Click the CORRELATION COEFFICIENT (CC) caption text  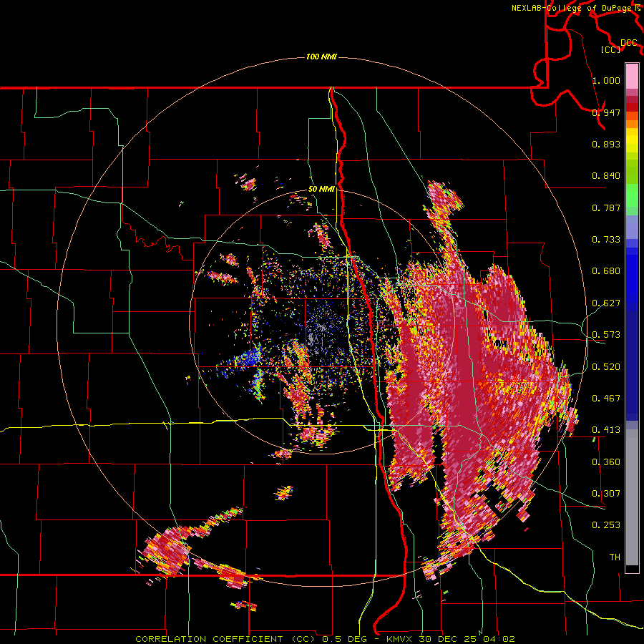point(225,639)
